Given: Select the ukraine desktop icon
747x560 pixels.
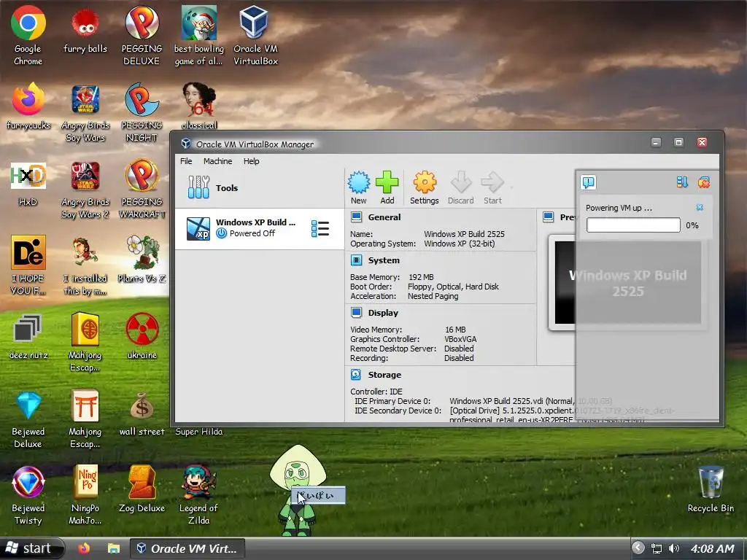Looking at the screenshot, I should (x=142, y=336).
